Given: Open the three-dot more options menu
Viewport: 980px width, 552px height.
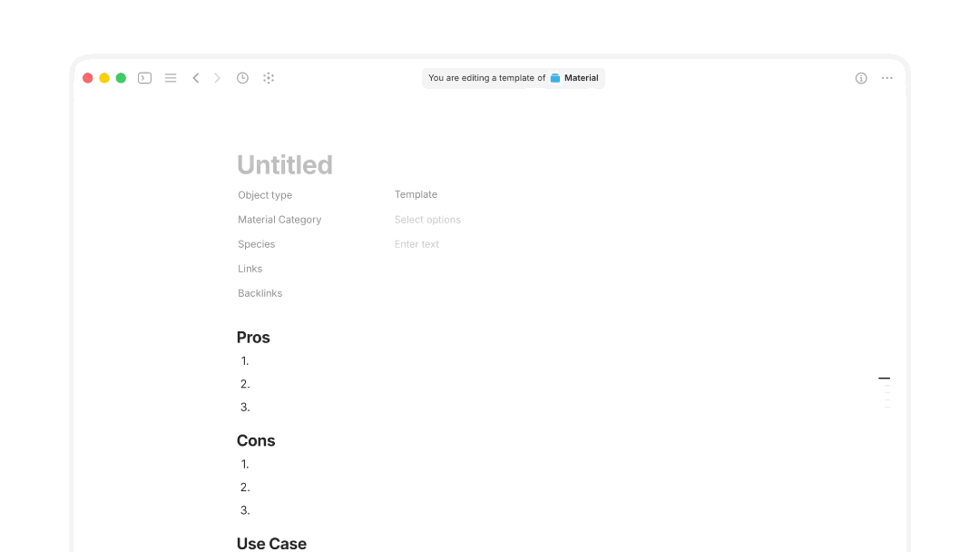Looking at the screenshot, I should pyautogui.click(x=887, y=78).
